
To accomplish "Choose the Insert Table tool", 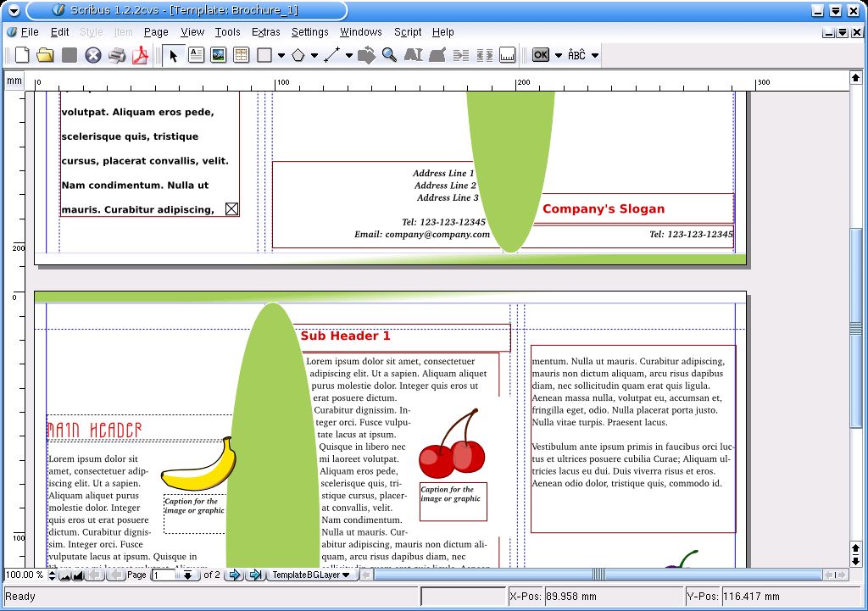I will point(242,55).
